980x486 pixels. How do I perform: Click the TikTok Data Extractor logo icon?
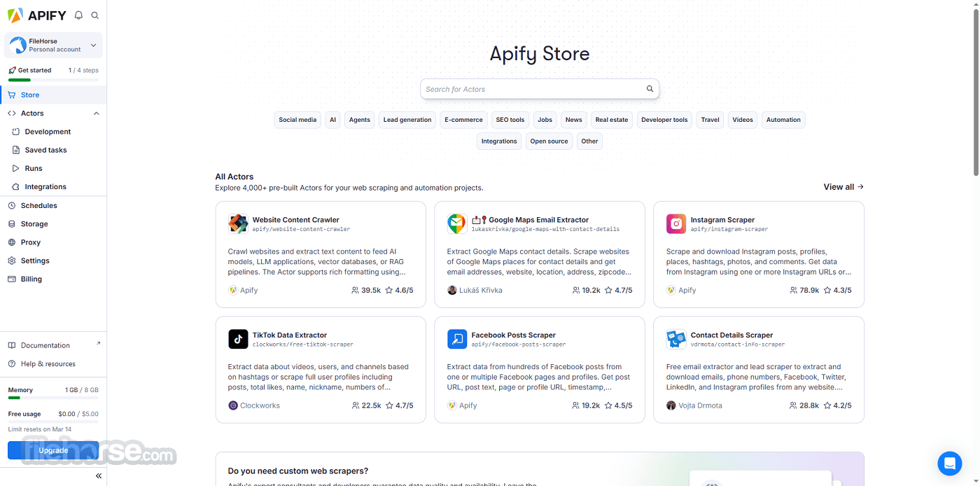(x=238, y=339)
